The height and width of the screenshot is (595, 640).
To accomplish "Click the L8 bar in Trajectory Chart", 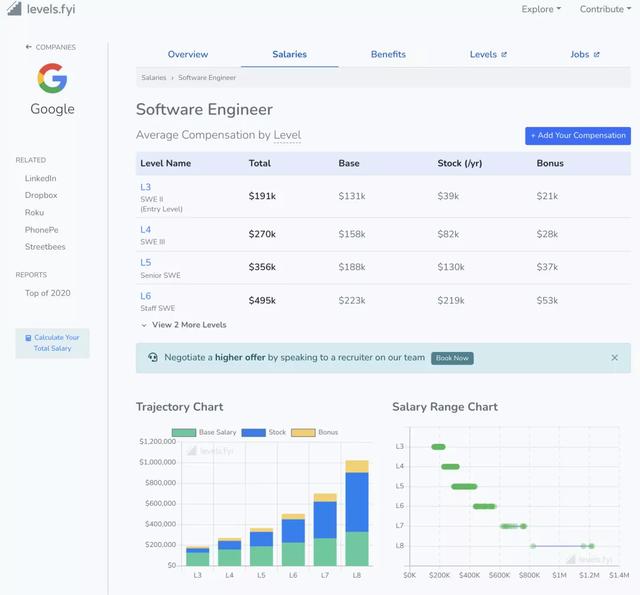I will point(357,513).
